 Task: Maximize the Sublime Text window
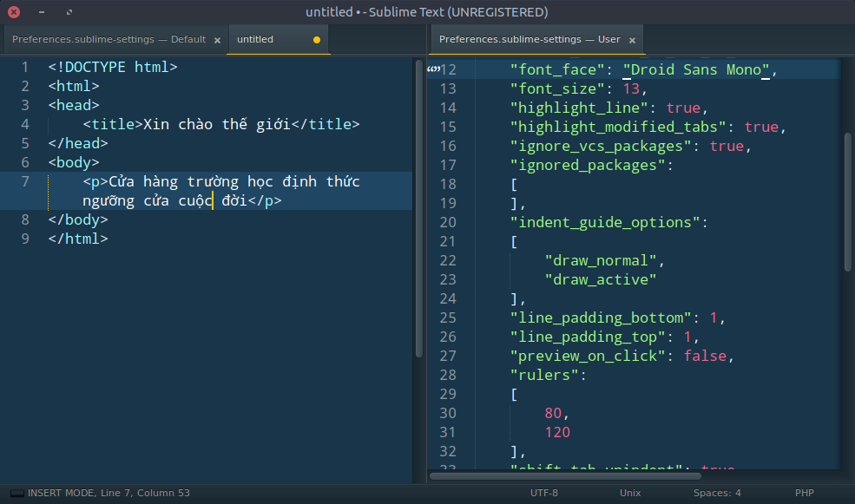69,12
